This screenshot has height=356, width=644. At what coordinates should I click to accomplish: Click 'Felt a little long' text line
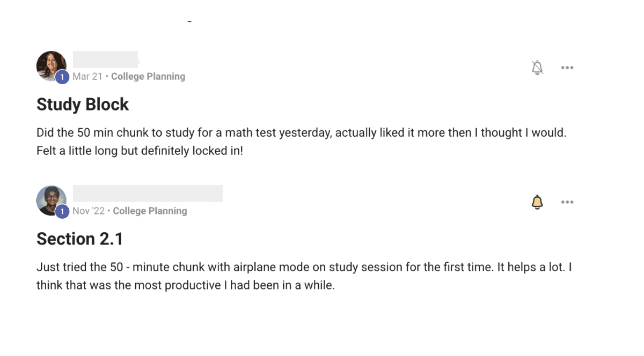[x=140, y=151]
